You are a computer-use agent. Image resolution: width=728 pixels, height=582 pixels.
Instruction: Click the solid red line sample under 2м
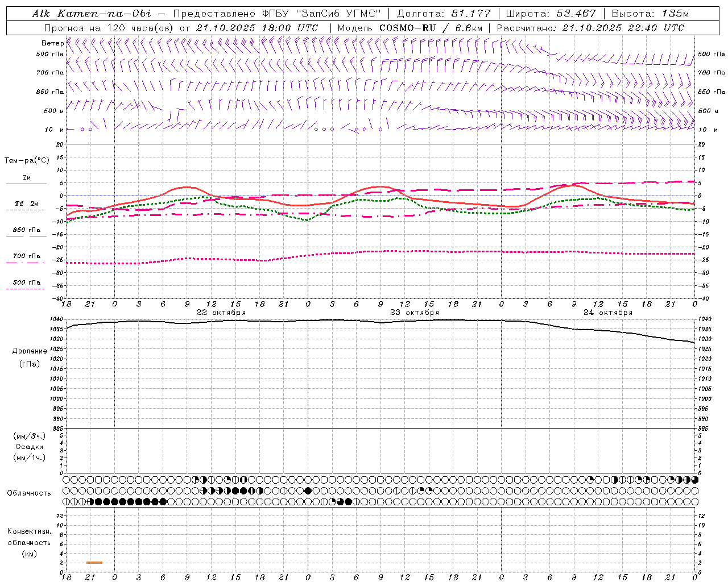click(x=26, y=184)
